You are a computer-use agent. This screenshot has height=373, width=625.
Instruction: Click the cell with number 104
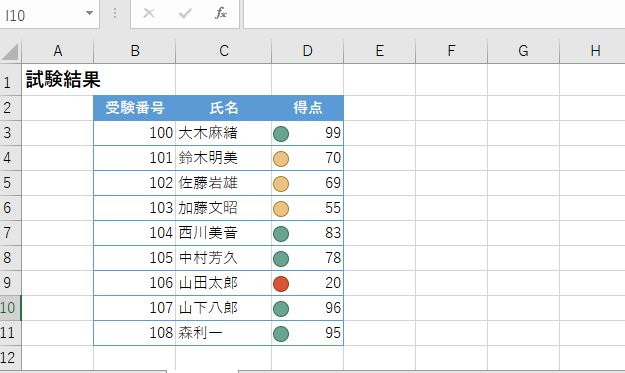[135, 233]
